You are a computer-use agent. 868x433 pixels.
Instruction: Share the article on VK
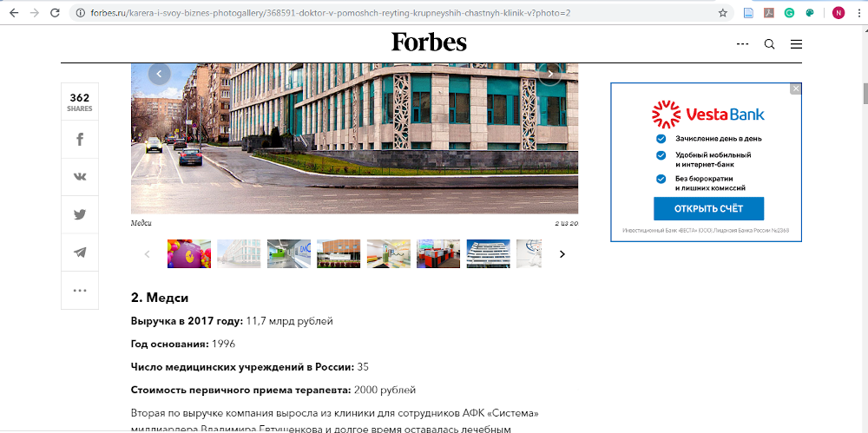80,177
